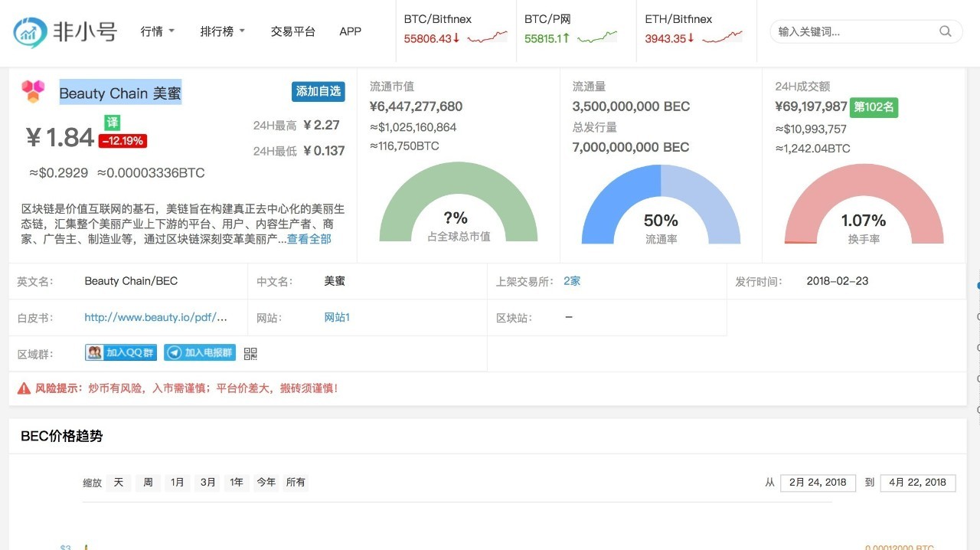Open the 2家 exchanges link
This screenshot has width=980, height=550.
click(572, 281)
